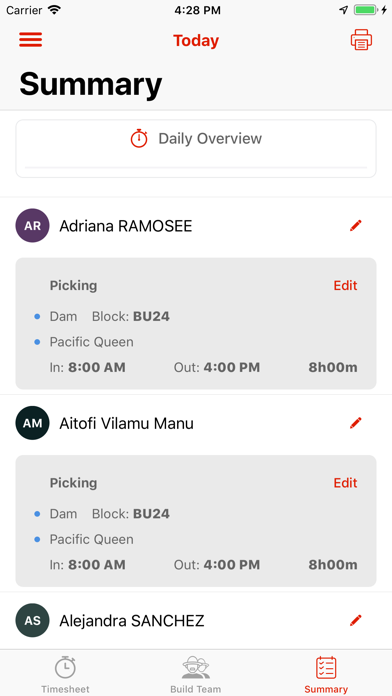Viewport: 392px width, 696px height.
Task: Switch to the Build Team tab
Action: point(196,674)
